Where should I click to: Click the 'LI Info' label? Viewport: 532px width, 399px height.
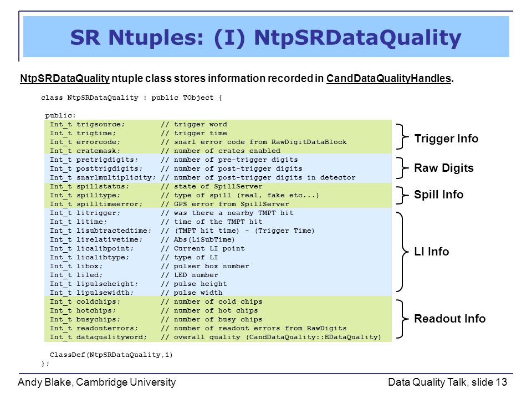432,252
